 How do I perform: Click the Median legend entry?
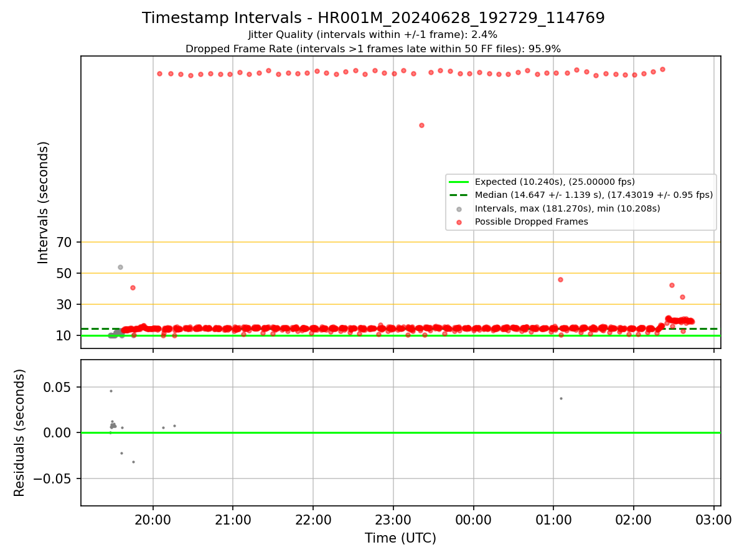coord(581,195)
